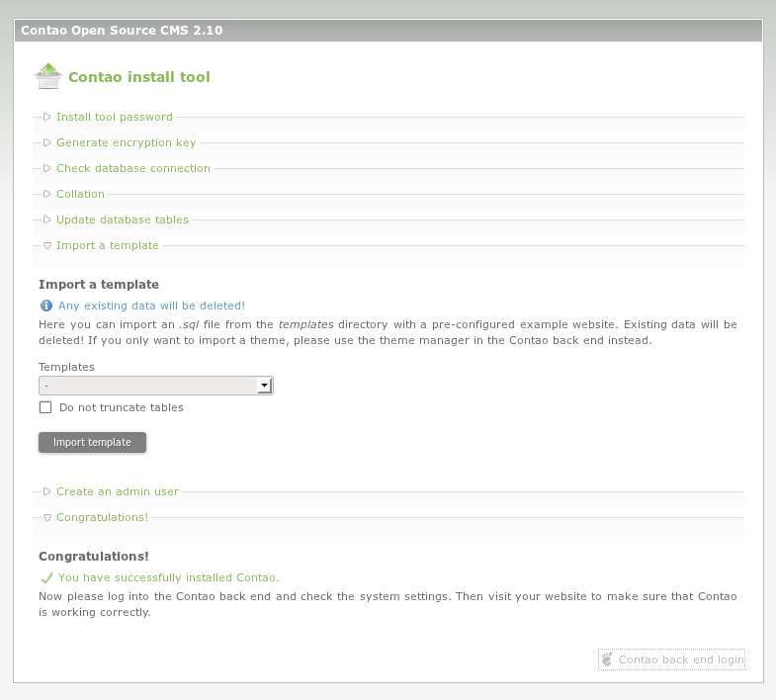Expand the Install tool password section triangle
Image resolution: width=776 pixels, height=700 pixels.
tap(47, 117)
